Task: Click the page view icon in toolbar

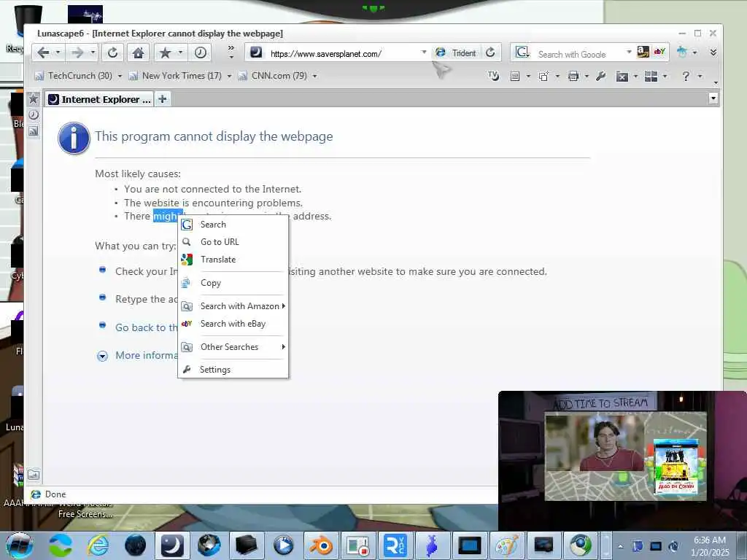Action: pos(514,76)
